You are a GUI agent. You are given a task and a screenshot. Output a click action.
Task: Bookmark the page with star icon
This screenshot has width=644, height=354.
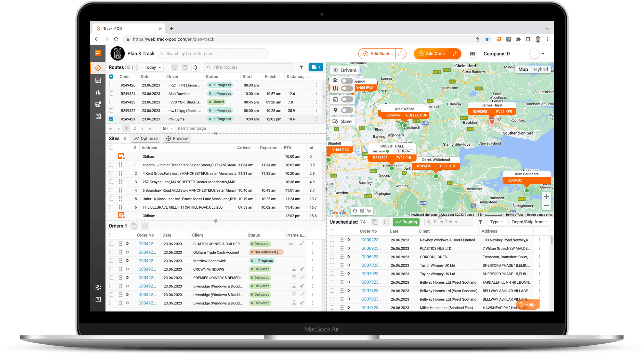tap(487, 39)
